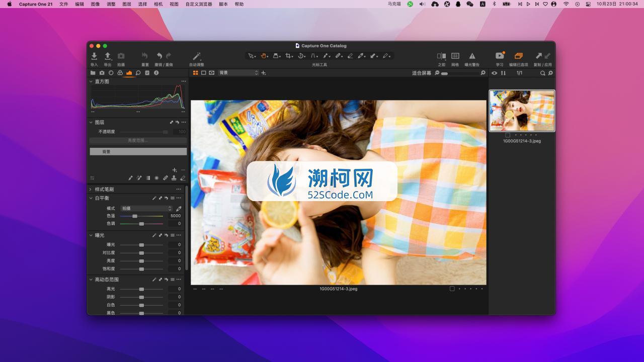This screenshot has width=644, height=362.
Task: Select the keystone tool
Action: [x=313, y=56]
